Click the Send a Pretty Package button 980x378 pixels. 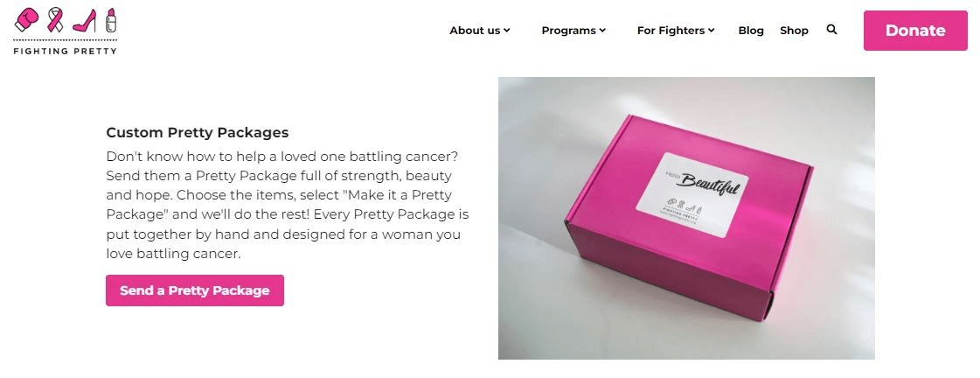195,290
